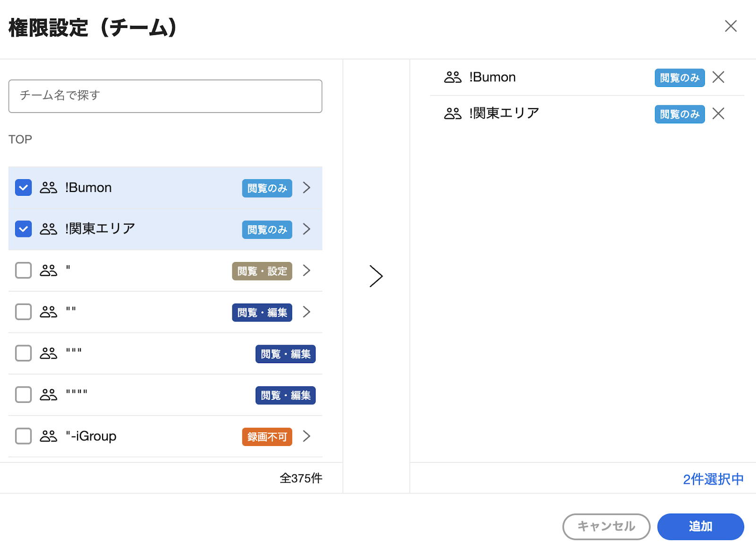
Task: Expand the !Bumon team chevron
Action: [307, 188]
